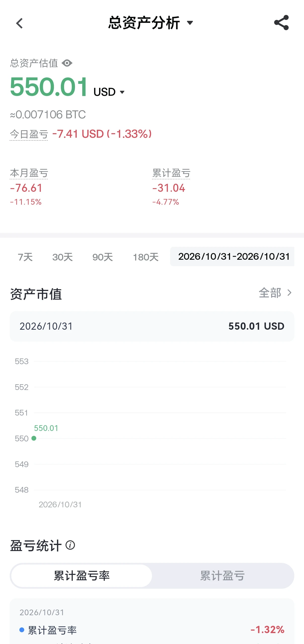
Task: Open custom date range 2026/10/31-2026/10/31
Action: (x=232, y=256)
